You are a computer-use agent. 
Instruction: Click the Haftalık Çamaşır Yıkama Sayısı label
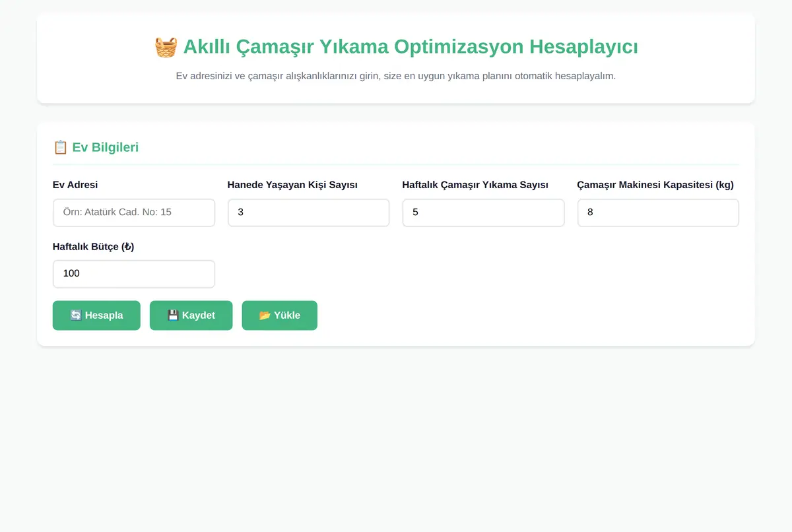click(x=475, y=185)
